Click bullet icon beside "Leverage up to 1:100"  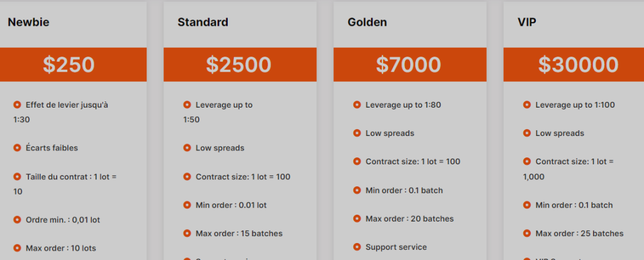tap(527, 105)
